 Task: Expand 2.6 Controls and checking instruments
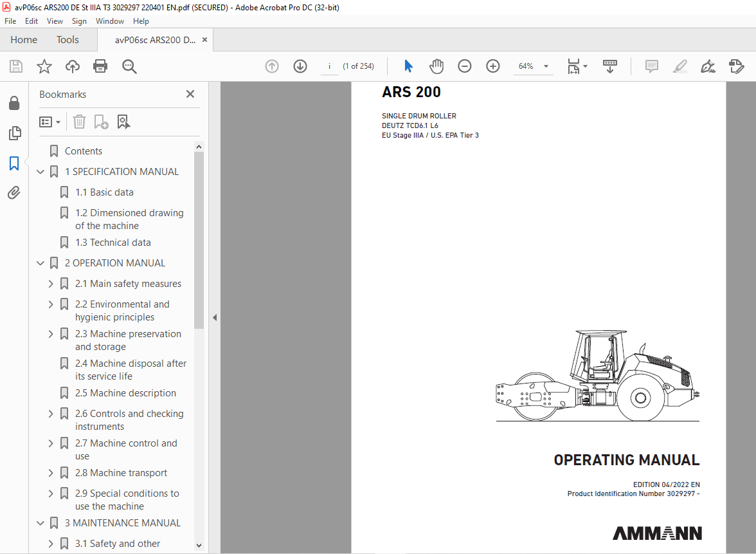[x=51, y=414]
